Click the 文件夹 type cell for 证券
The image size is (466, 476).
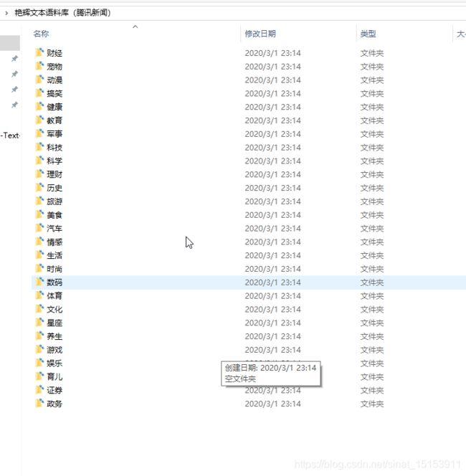click(x=372, y=390)
